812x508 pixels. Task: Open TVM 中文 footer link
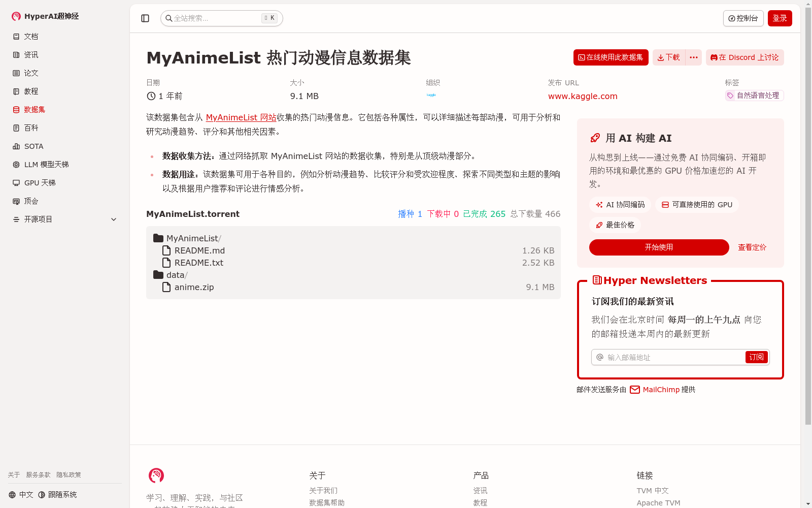click(x=653, y=491)
